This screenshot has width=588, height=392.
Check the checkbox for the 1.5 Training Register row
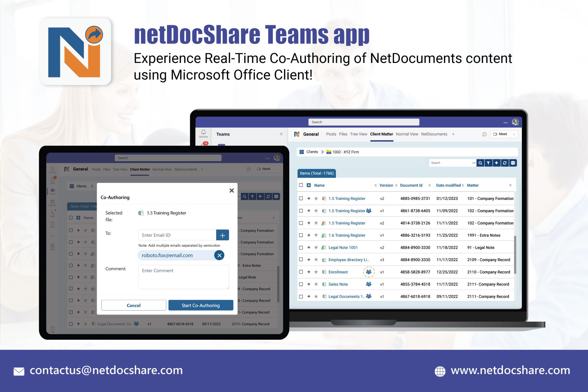301,198
